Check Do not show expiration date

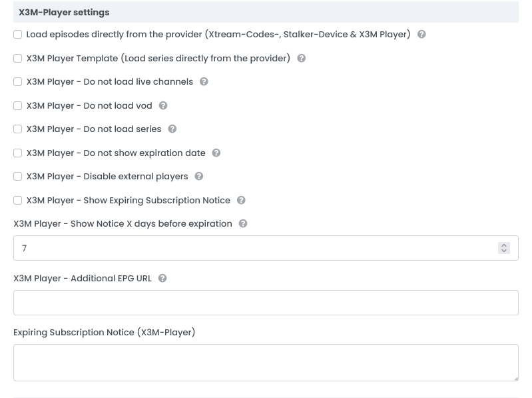click(18, 153)
